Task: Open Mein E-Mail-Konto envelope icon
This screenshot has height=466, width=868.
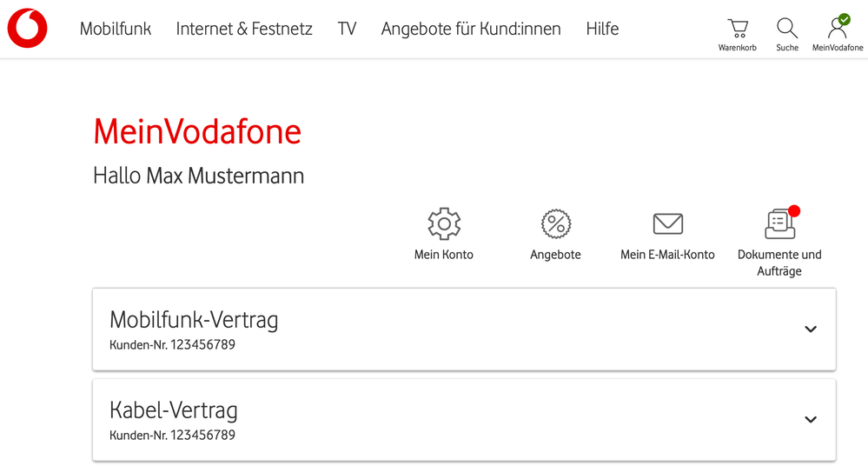Action: (x=667, y=224)
